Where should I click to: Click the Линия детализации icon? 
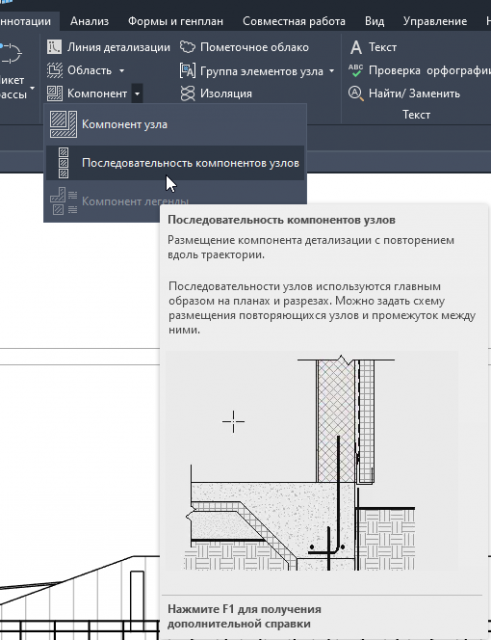point(54,47)
